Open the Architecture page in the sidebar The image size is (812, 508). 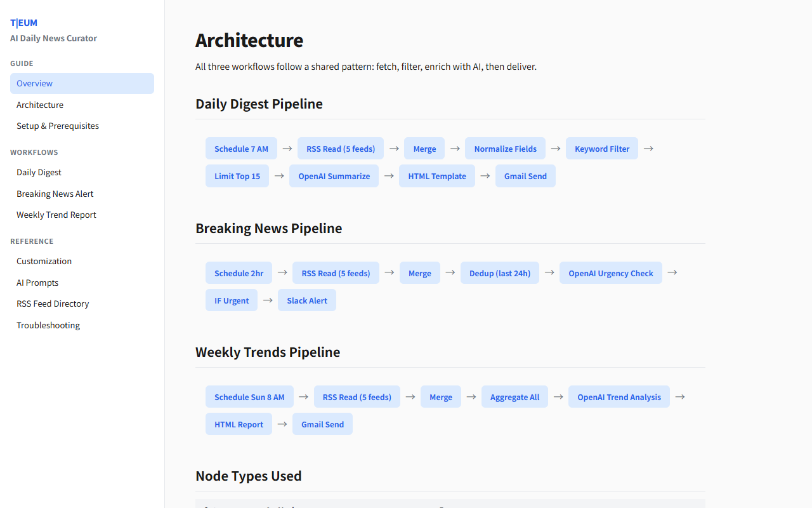point(40,105)
